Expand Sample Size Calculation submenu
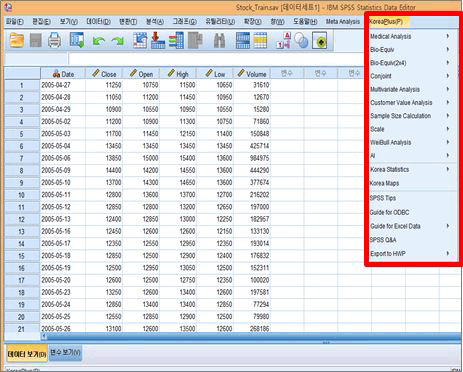 pyautogui.click(x=411, y=116)
